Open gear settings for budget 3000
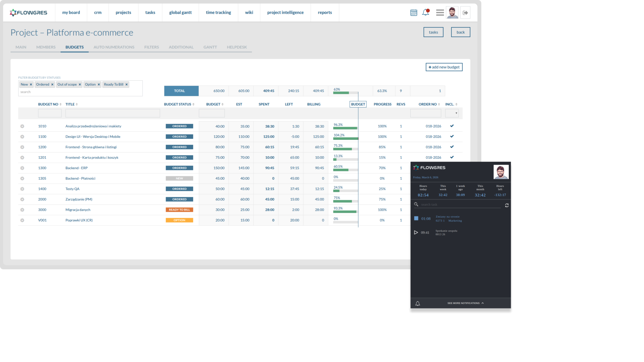644x362 pixels. pos(22,210)
